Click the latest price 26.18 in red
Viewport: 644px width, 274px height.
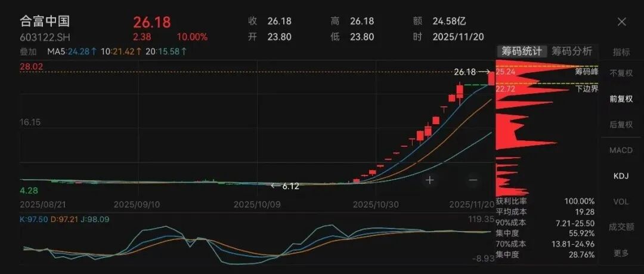click(151, 22)
